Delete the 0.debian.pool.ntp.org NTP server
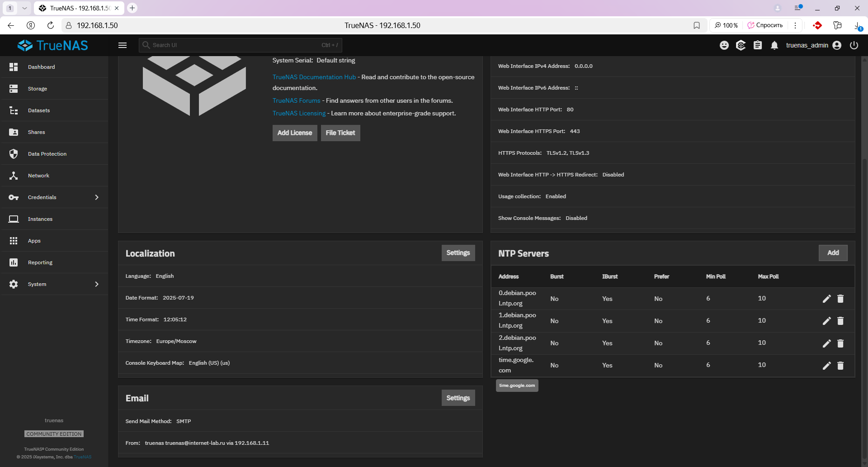 [840, 299]
